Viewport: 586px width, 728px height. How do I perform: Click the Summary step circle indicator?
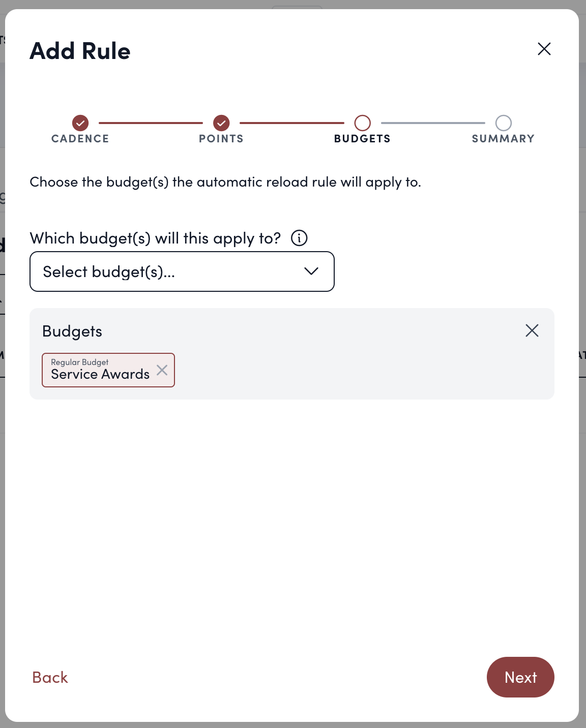click(504, 123)
